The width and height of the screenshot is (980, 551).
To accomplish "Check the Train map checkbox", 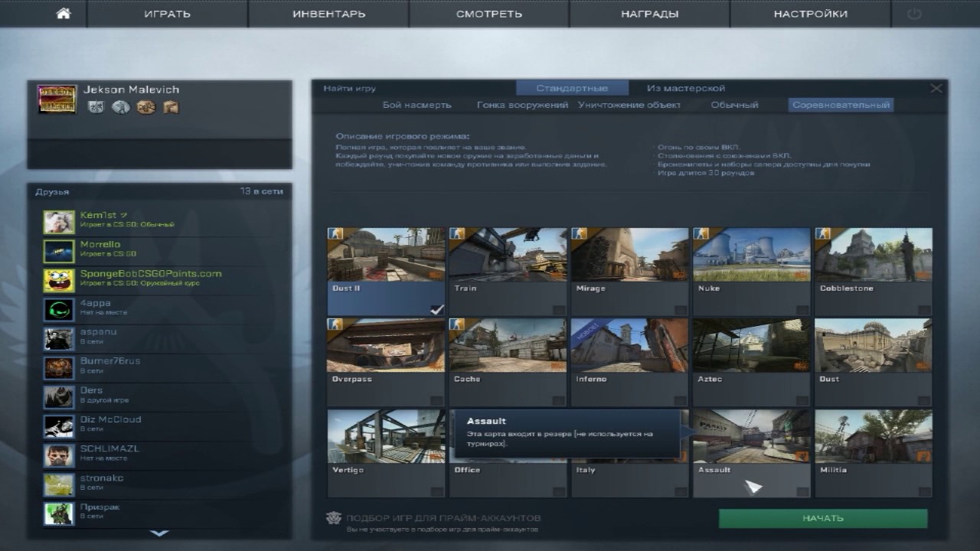I will (x=559, y=310).
